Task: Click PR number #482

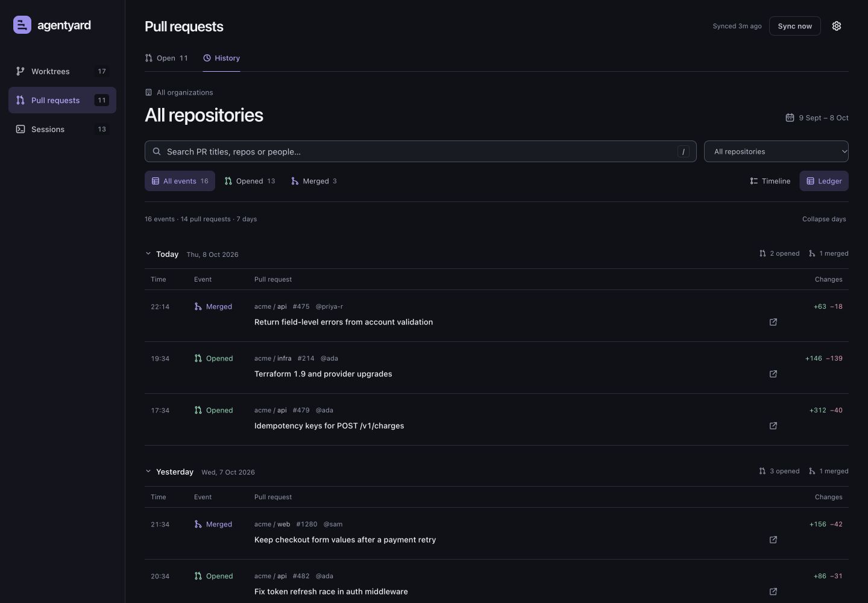Action: tap(301, 576)
